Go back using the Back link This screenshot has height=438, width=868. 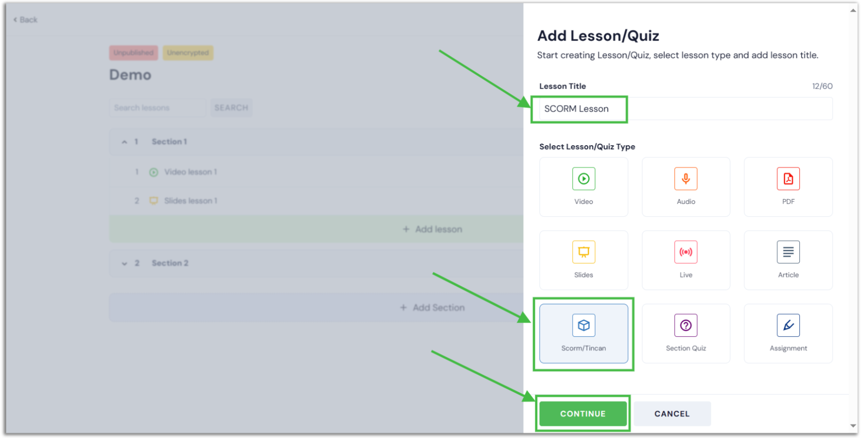pyautogui.click(x=25, y=20)
